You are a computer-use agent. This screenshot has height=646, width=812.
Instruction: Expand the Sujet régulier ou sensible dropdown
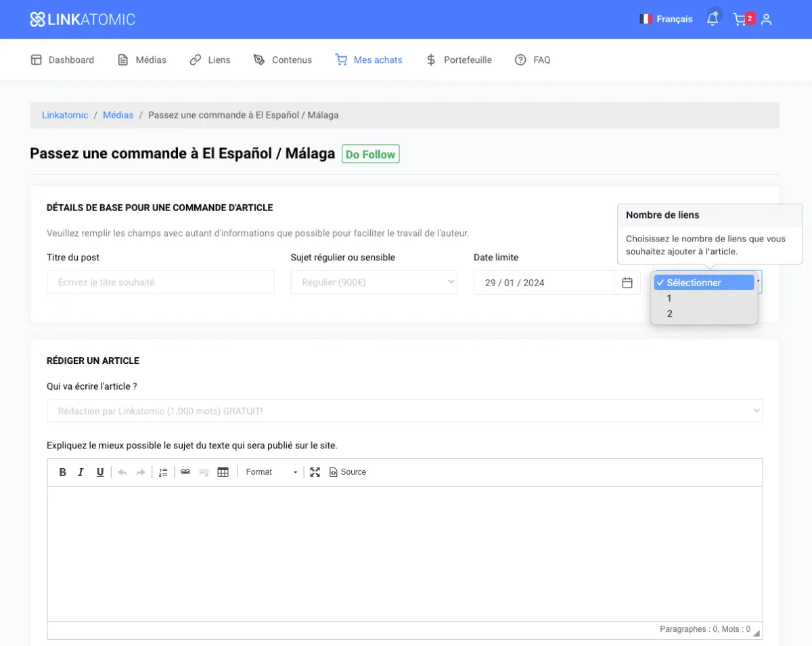(x=374, y=282)
